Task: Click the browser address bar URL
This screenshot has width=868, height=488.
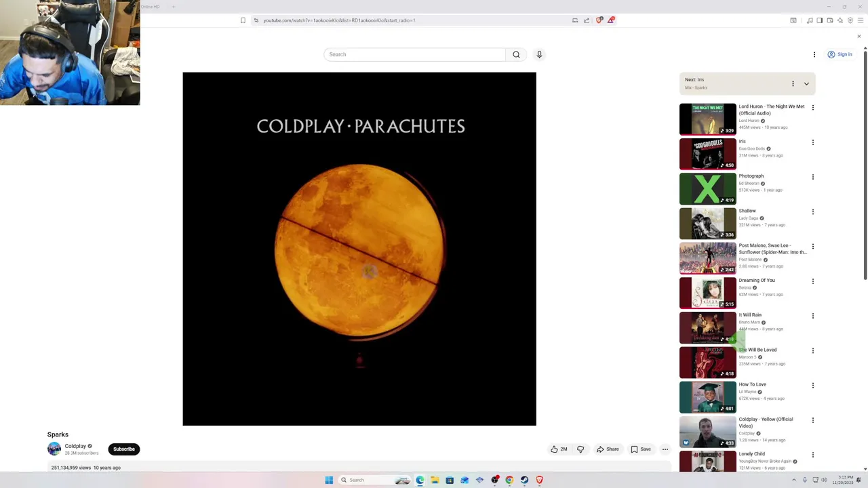Action: click(339, 20)
